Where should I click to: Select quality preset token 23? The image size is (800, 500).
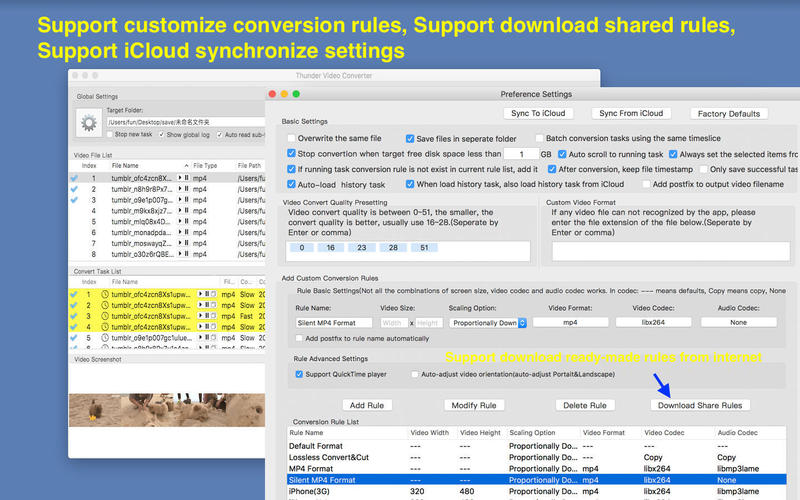[362, 247]
